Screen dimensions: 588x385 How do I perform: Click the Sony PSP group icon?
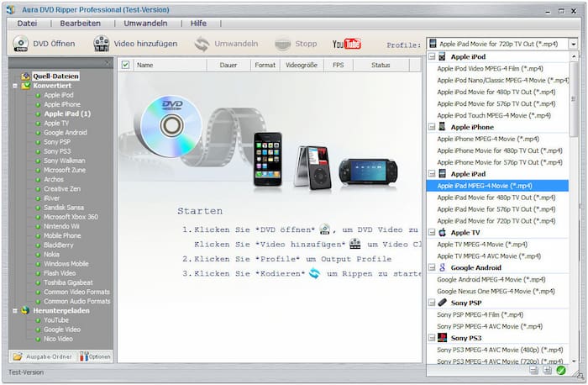click(443, 303)
